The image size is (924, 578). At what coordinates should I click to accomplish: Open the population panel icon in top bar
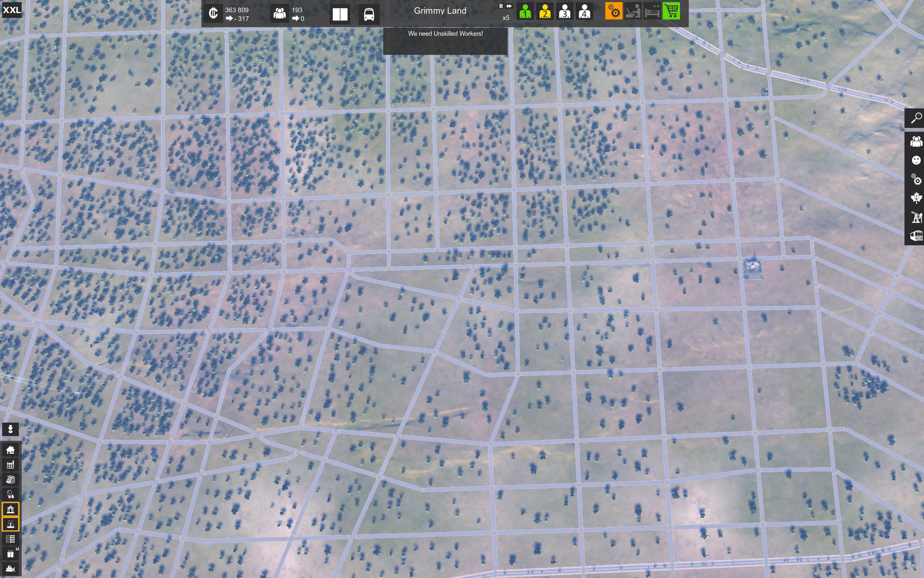click(x=279, y=14)
